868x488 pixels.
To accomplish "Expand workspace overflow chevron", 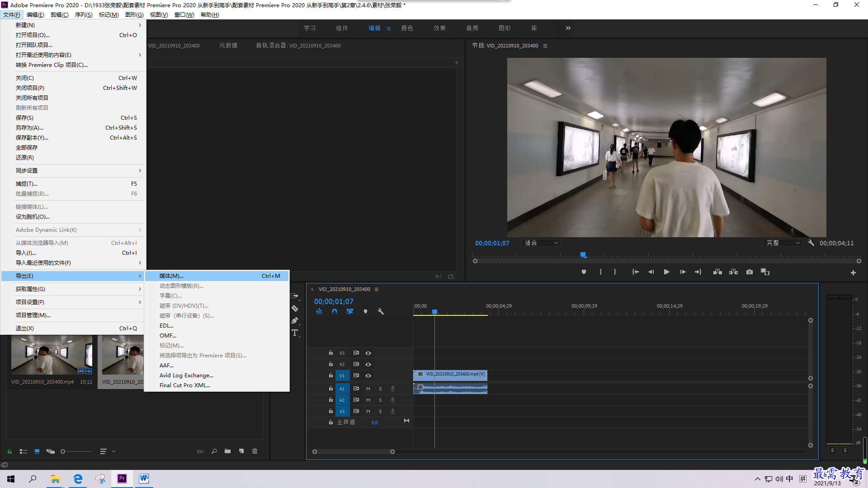I will point(568,28).
